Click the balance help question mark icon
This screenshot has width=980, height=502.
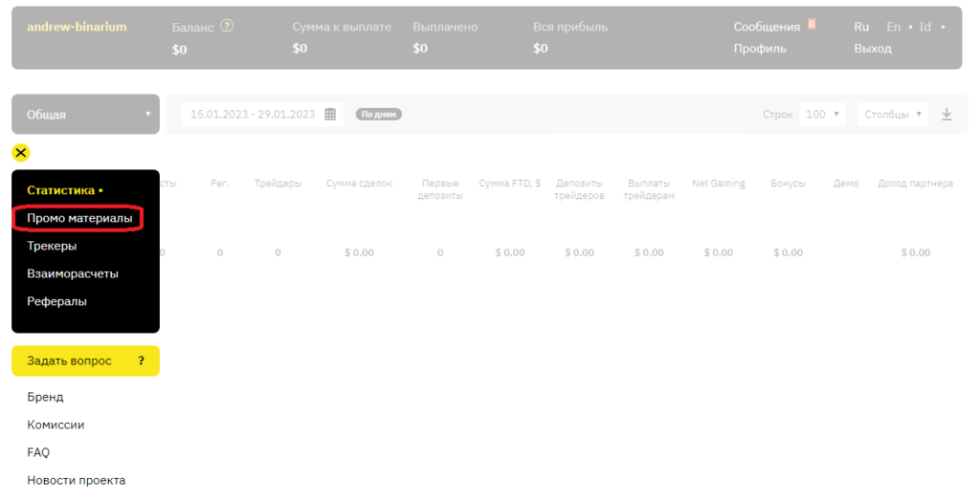click(x=227, y=26)
